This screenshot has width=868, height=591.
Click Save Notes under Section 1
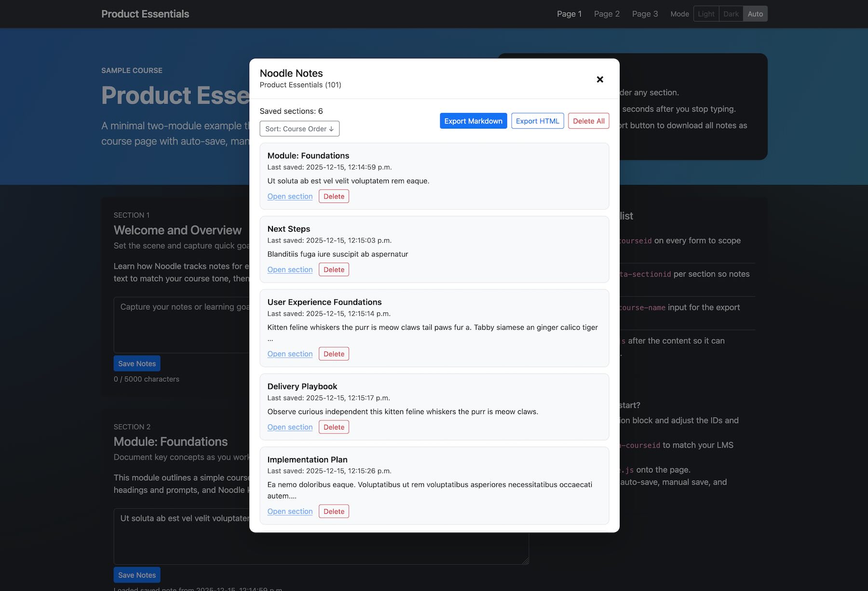pyautogui.click(x=136, y=363)
